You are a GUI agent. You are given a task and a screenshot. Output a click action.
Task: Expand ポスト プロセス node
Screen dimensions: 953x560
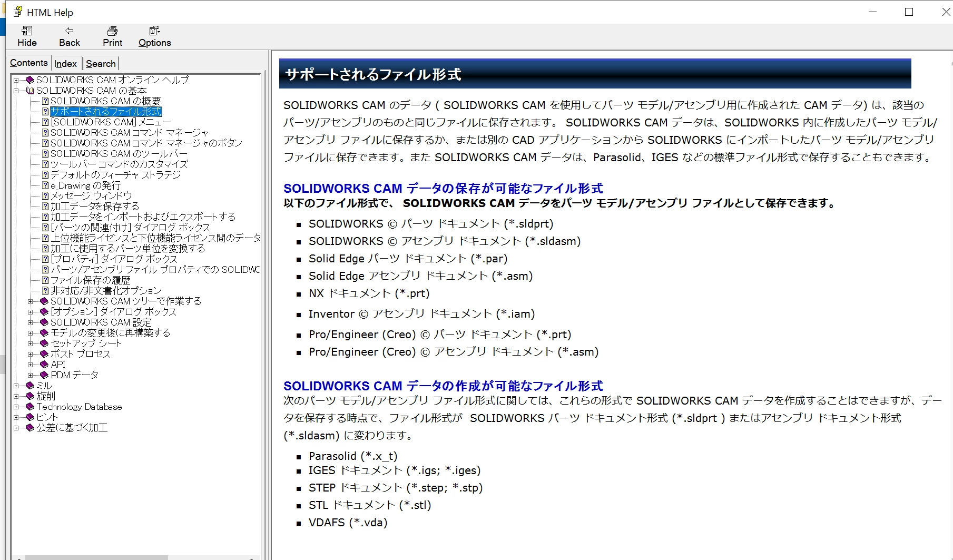(x=31, y=354)
